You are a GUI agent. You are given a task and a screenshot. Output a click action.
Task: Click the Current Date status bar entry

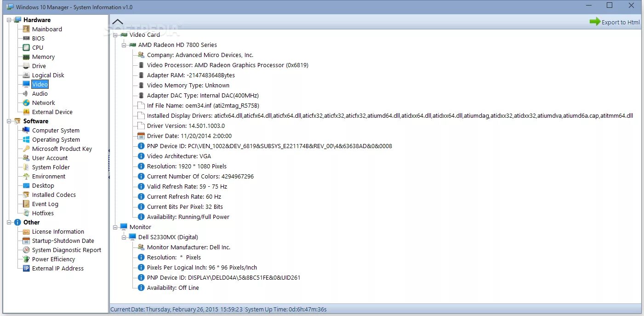[177, 309]
